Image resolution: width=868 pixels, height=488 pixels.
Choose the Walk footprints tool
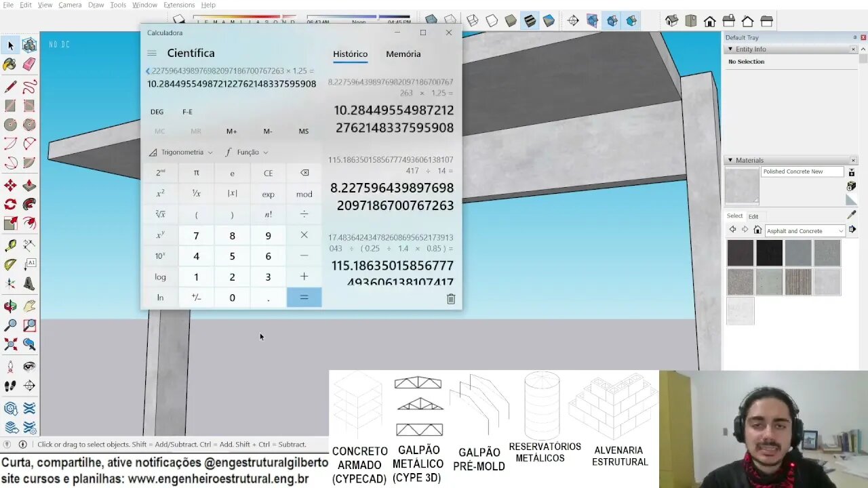[10, 386]
